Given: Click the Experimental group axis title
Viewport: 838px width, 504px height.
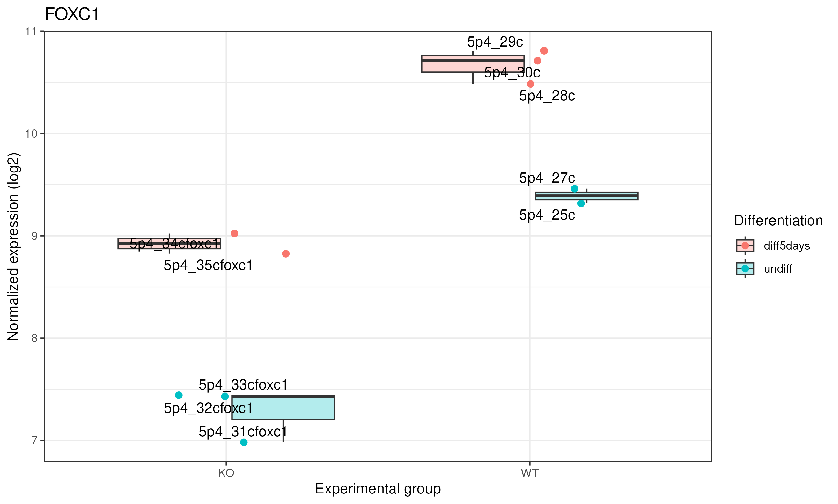Looking at the screenshot, I should click(x=378, y=489).
